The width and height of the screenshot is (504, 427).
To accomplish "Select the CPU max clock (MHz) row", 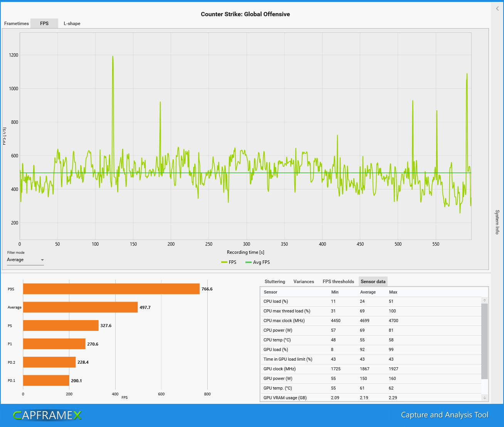I will pos(371,321).
